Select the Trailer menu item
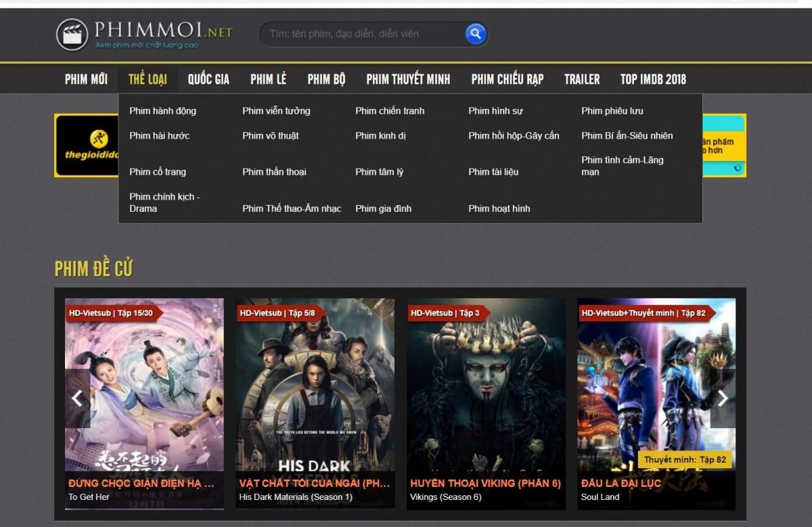The image size is (812, 527). pos(582,79)
